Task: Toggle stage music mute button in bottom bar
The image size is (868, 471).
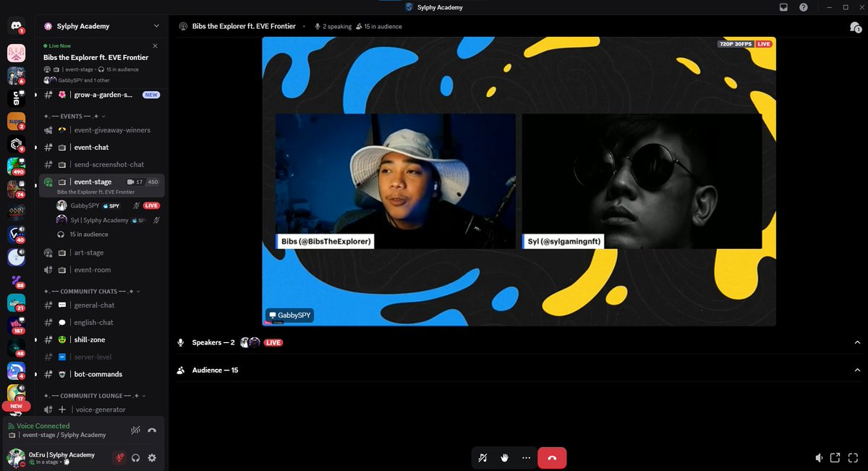Action: tap(483, 458)
